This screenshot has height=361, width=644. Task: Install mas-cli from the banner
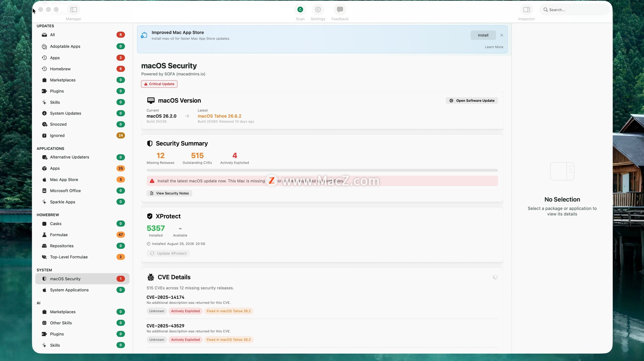pyautogui.click(x=483, y=35)
